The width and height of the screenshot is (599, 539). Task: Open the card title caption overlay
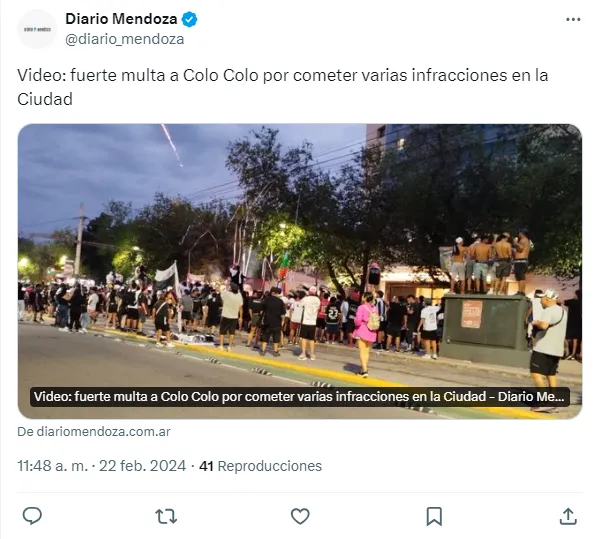pyautogui.click(x=300, y=397)
